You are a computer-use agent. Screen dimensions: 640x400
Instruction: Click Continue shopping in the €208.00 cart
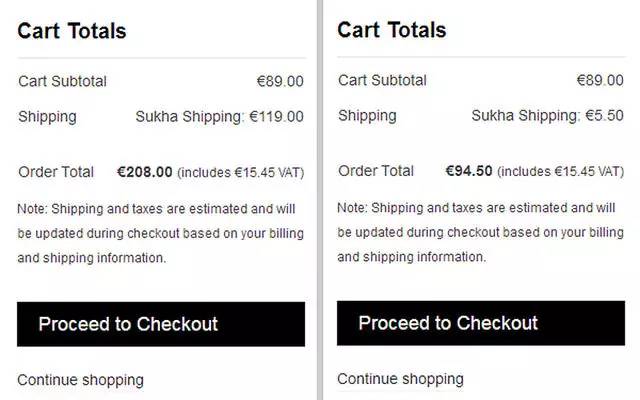click(80, 380)
